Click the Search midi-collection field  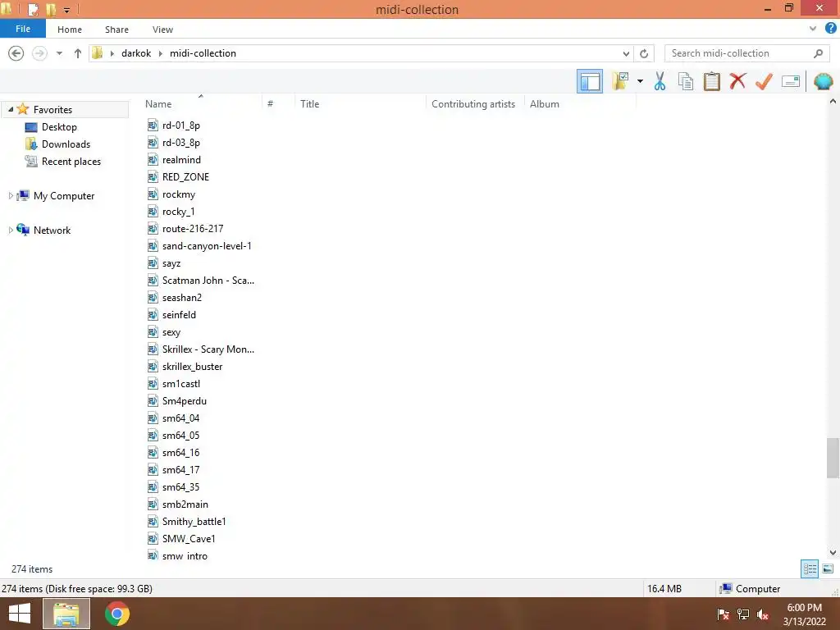coord(747,53)
